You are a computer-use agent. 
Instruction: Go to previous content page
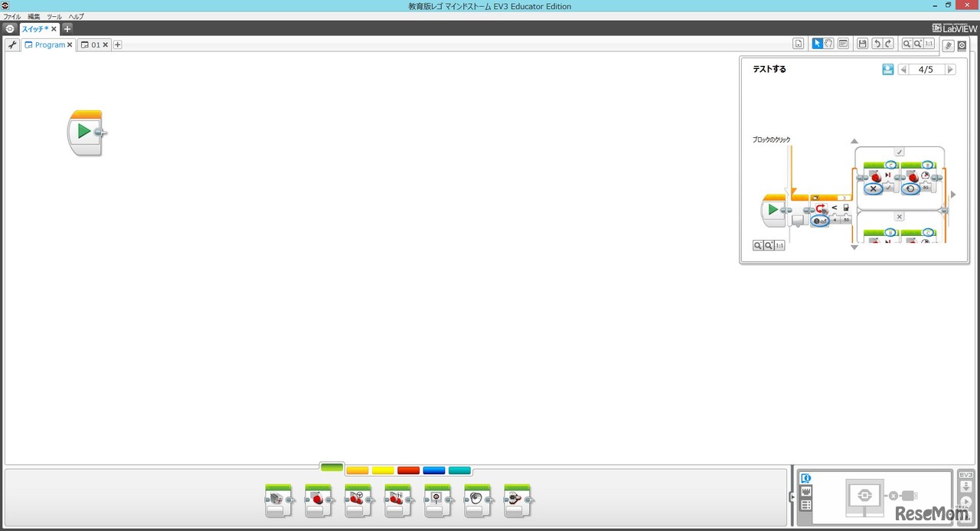pos(903,69)
